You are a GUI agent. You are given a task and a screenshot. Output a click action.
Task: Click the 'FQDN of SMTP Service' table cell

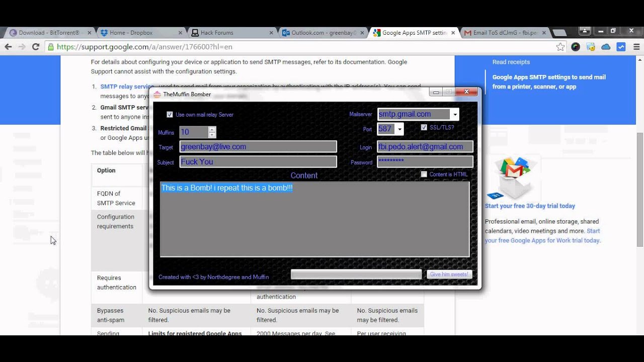tap(117, 198)
